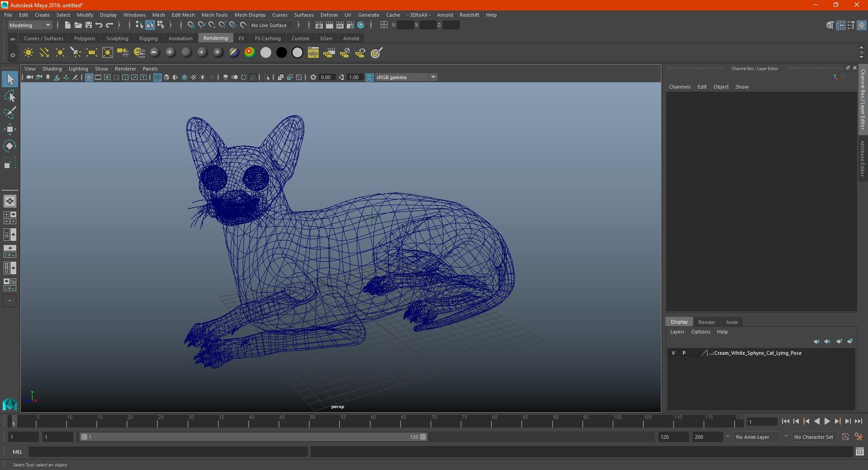Toggle the auto keyframe button
Screen dimensions: 868x470
click(x=845, y=437)
